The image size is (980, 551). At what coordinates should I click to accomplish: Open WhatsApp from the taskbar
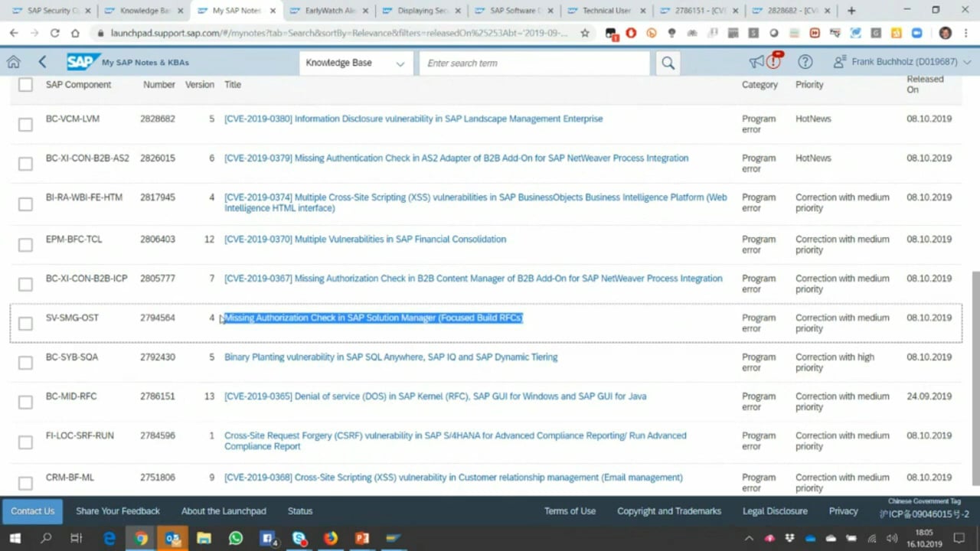(235, 538)
